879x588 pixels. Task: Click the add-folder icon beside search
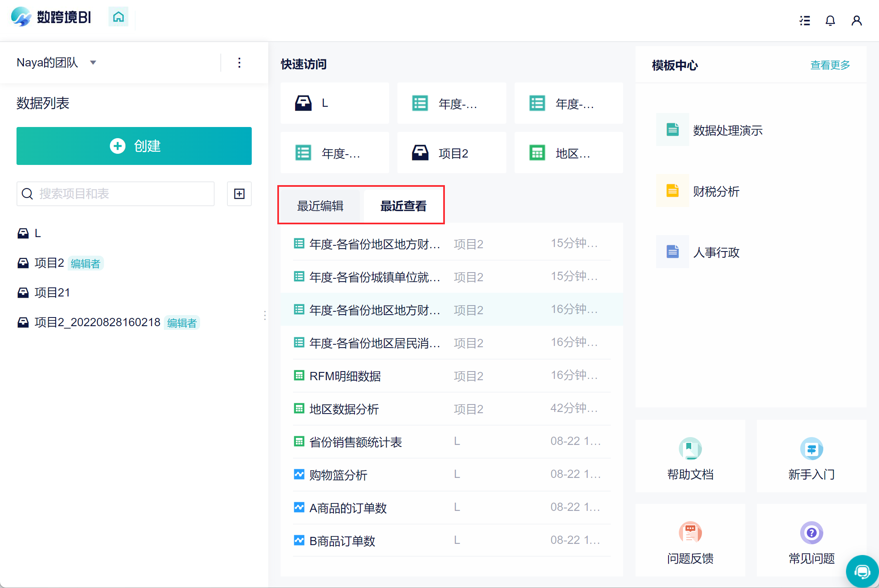pyautogui.click(x=239, y=194)
